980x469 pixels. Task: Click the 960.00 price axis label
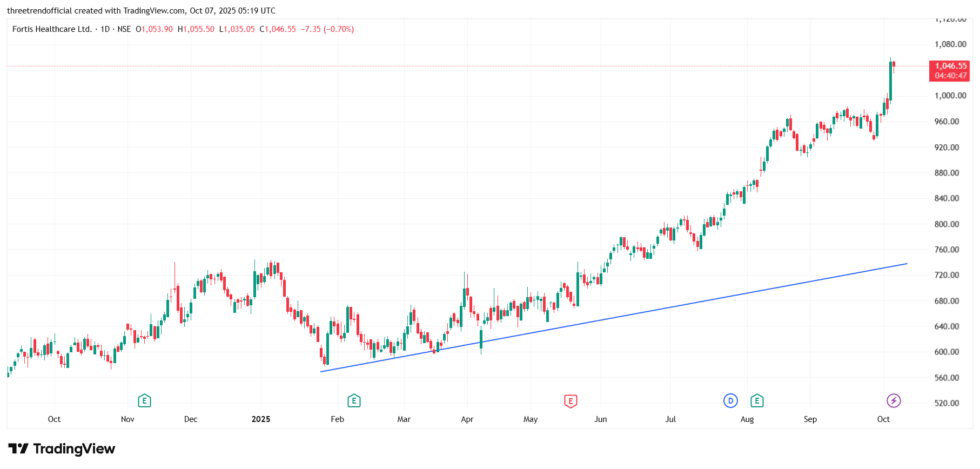point(947,122)
